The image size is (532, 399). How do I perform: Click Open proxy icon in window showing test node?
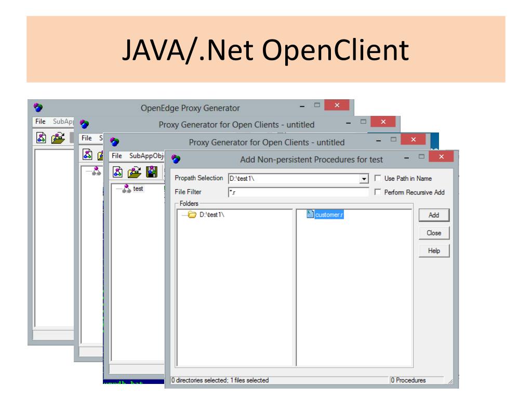[135, 172]
